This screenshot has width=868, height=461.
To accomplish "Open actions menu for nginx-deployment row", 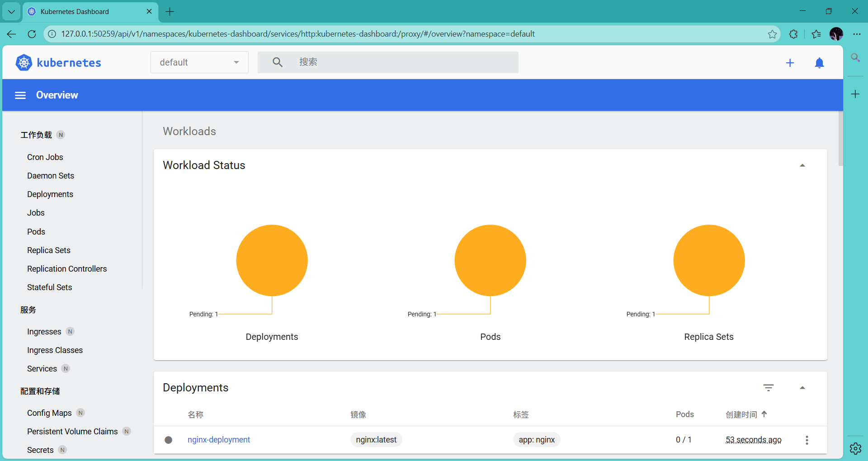I will [x=807, y=440].
